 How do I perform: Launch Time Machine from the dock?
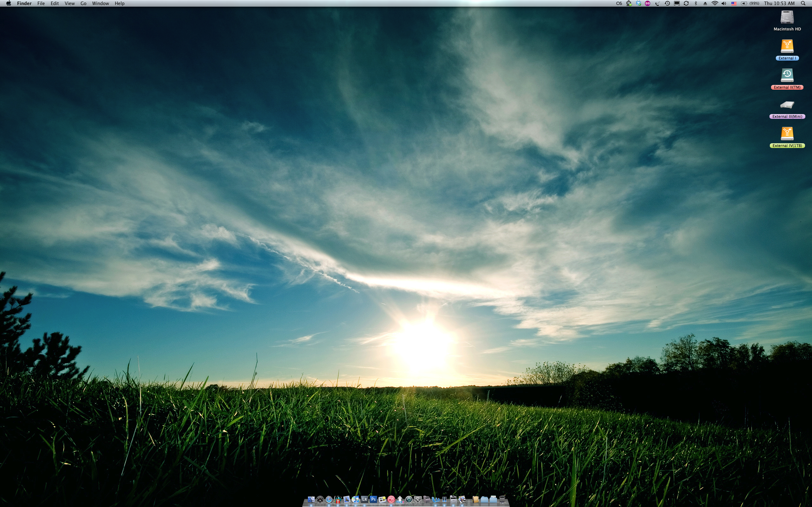click(409, 500)
